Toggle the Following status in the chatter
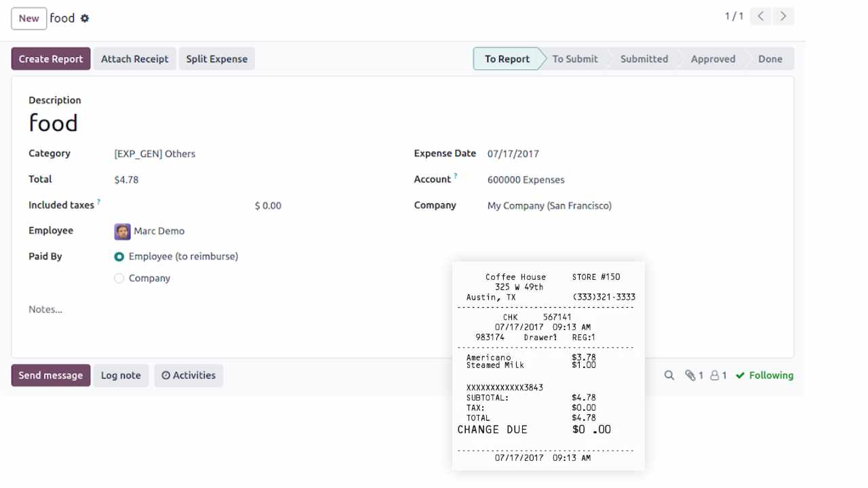The image size is (868, 488). pos(764,375)
